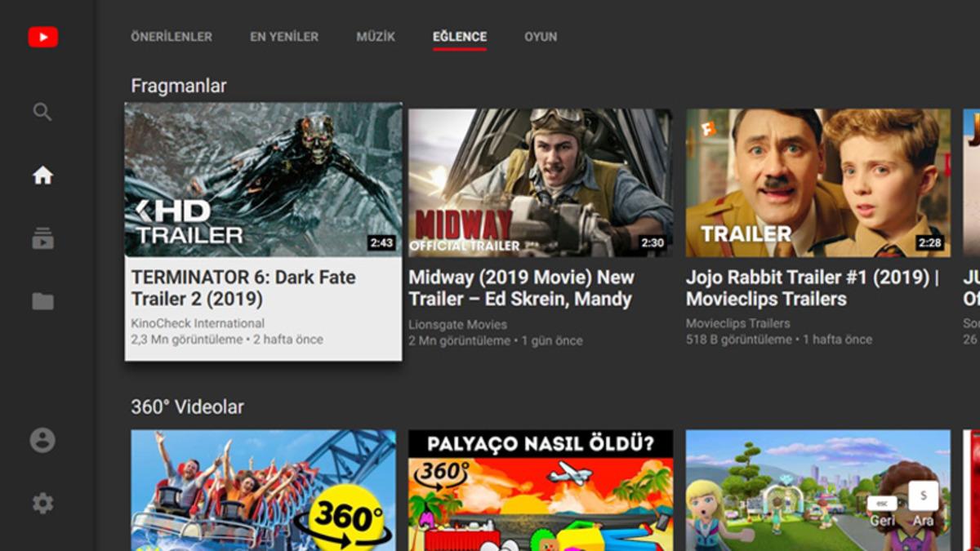Open search from the sidebar magnifier icon
Screen dimensions: 980x551
point(42,112)
